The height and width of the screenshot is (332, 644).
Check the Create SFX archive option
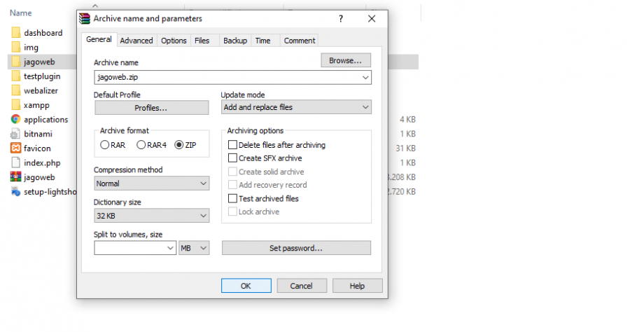click(232, 158)
